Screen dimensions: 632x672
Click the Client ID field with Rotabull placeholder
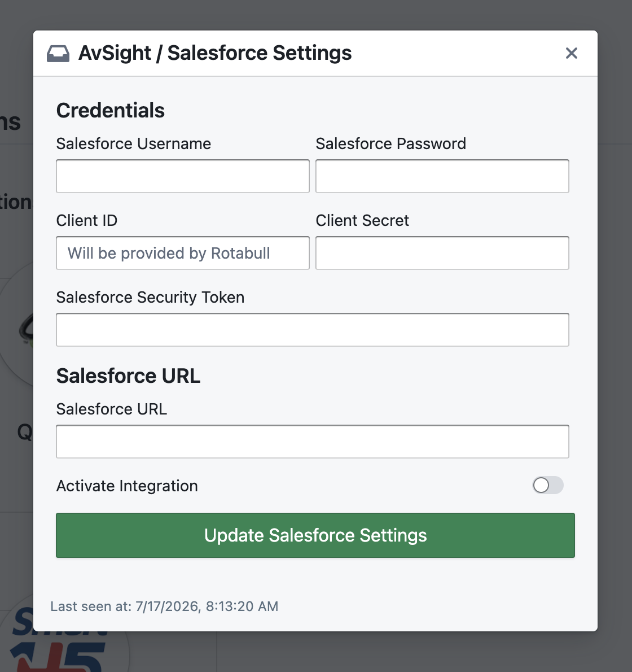(182, 253)
